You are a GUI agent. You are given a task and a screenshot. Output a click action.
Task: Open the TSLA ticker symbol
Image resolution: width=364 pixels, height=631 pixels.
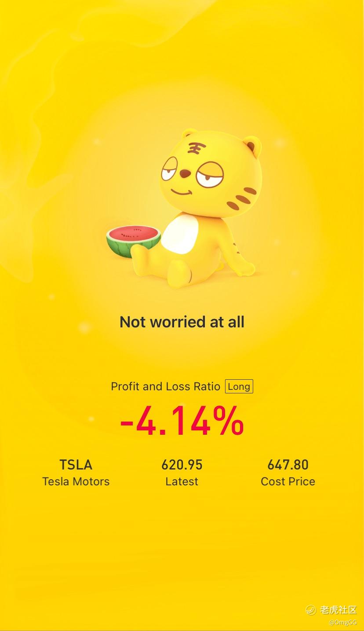pos(76,465)
